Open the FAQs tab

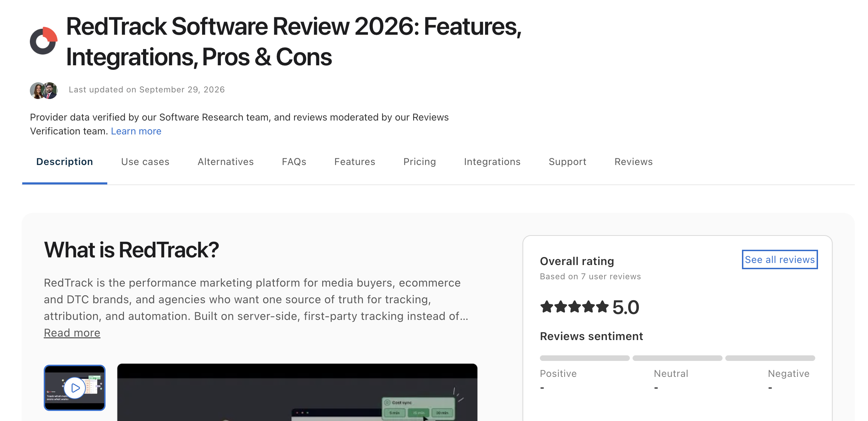pos(294,162)
